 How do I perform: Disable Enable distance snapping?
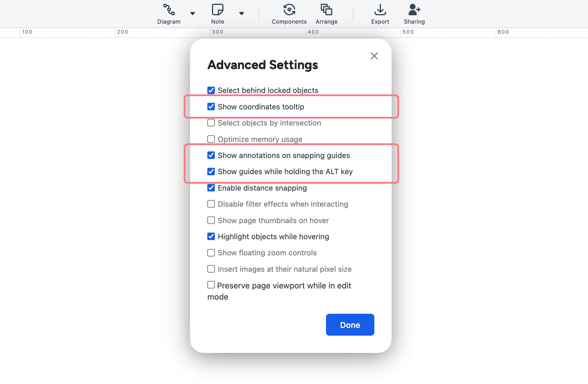point(211,188)
